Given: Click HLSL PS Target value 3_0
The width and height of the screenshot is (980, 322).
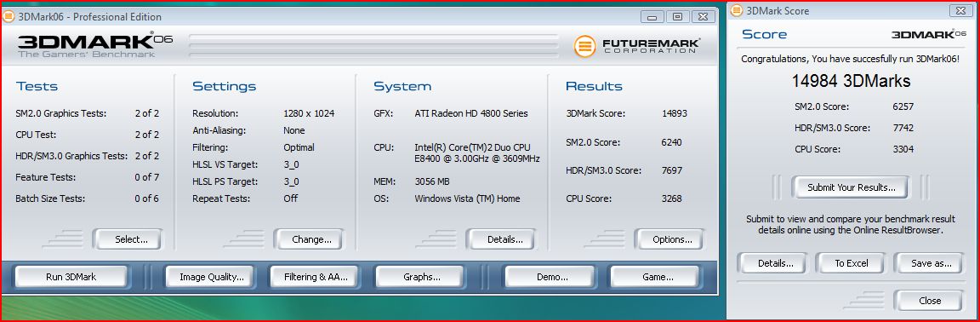Looking at the screenshot, I should pos(291,181).
